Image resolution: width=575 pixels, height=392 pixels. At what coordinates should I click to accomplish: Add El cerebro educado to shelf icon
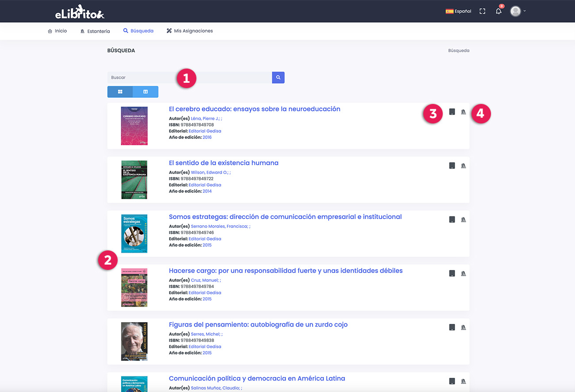pos(464,112)
